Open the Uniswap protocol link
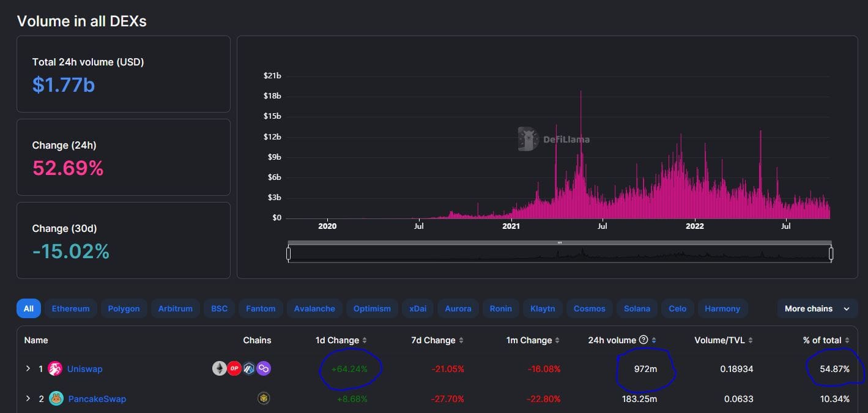This screenshot has height=413, width=868. (x=84, y=369)
